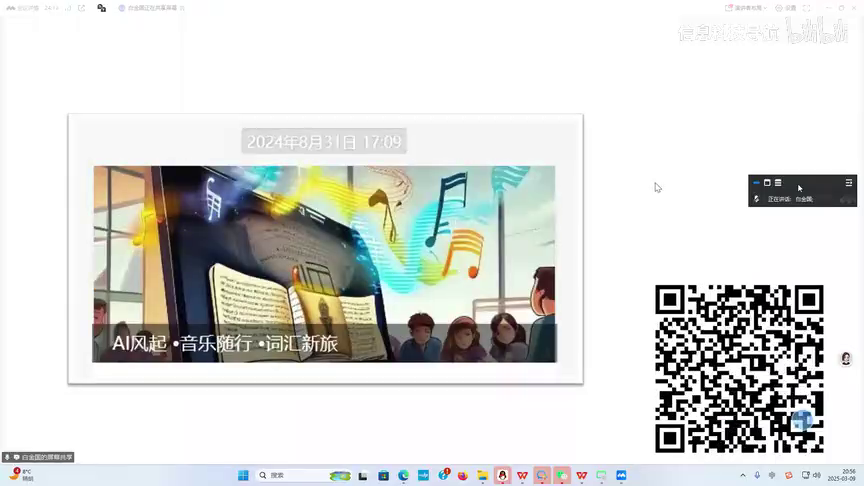Open Firefox from the taskbar
This screenshot has height=486, width=864.
click(462, 476)
